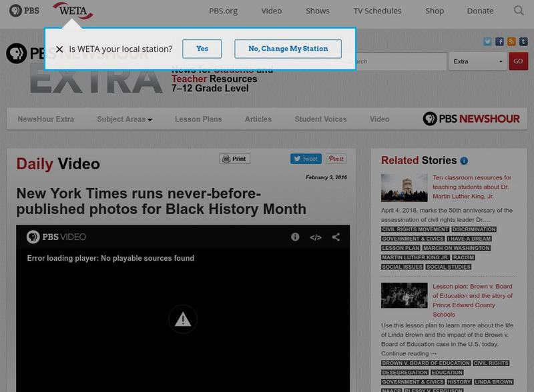Click the info icon beside Related Stories
The height and width of the screenshot is (392, 534).
click(x=465, y=160)
